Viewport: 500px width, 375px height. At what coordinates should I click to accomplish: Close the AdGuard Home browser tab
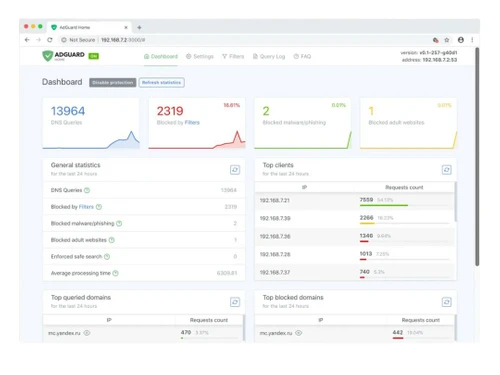126,27
